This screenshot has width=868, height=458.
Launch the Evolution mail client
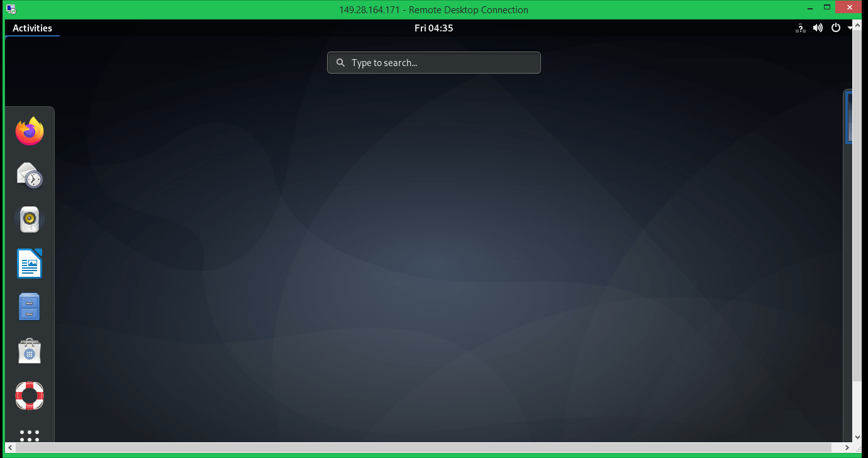(x=29, y=175)
